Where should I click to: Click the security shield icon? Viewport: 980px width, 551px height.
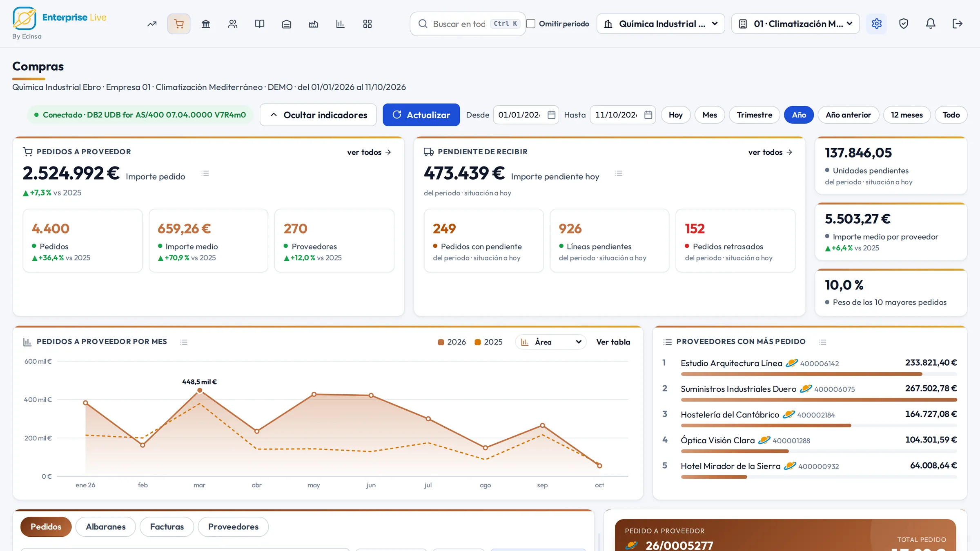coord(904,24)
